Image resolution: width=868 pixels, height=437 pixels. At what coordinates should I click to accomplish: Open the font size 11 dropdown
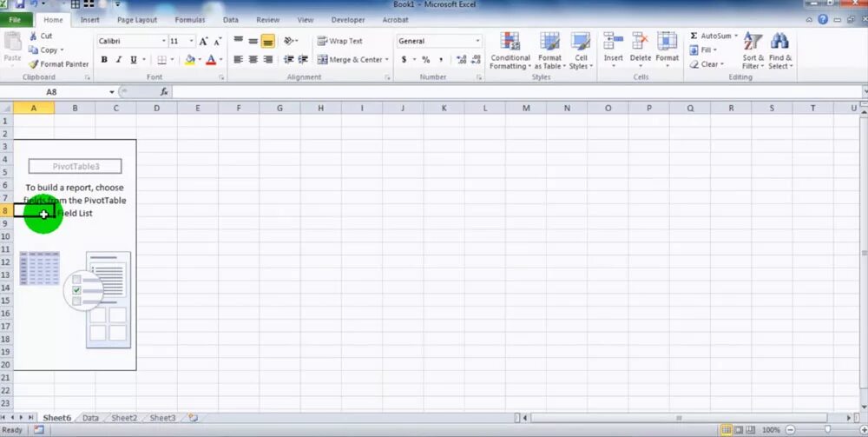click(x=192, y=41)
